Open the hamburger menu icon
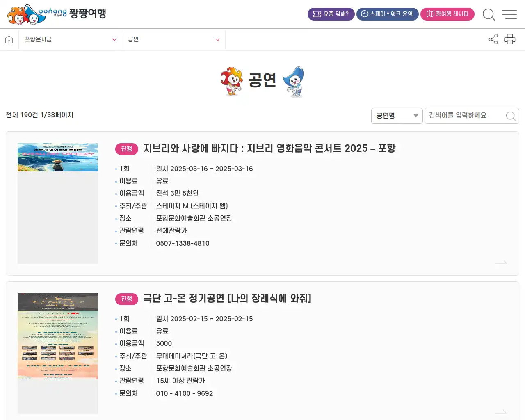 point(509,14)
